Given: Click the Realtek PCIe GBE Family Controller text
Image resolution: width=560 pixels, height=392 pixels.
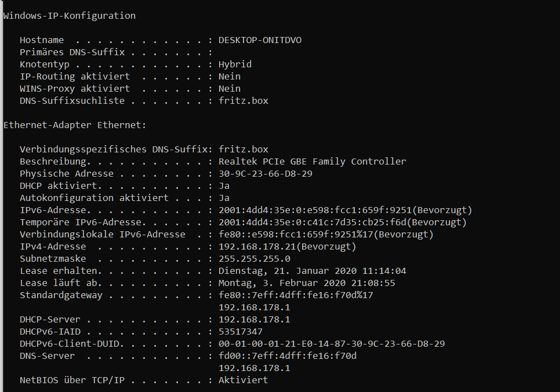Looking at the screenshot, I should pyautogui.click(x=312, y=161).
